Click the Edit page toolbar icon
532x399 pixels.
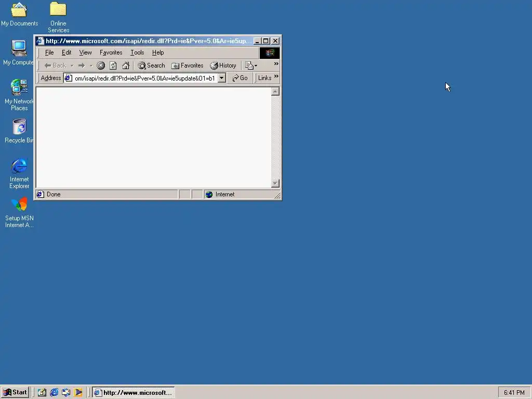249,65
